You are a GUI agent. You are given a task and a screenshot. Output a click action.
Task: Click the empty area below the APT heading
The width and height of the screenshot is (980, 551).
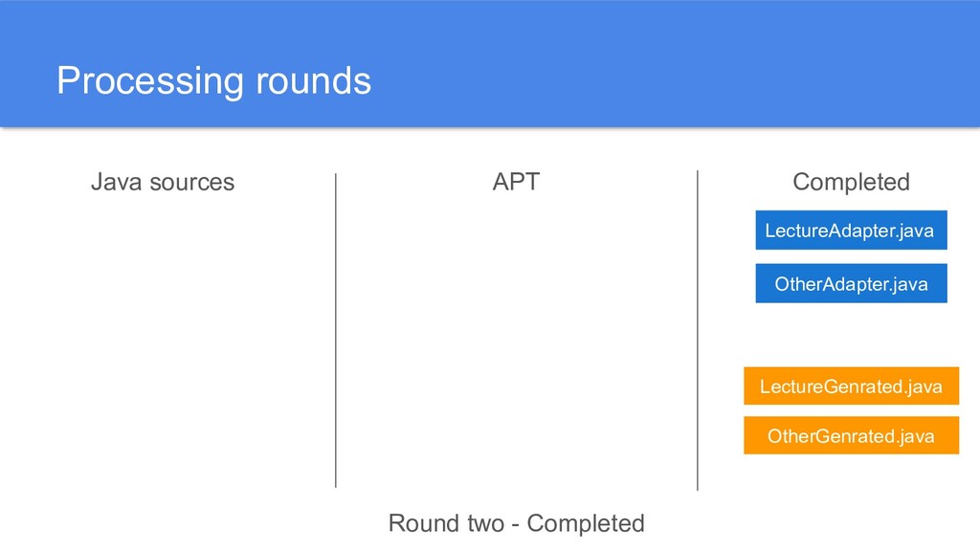[x=516, y=335]
